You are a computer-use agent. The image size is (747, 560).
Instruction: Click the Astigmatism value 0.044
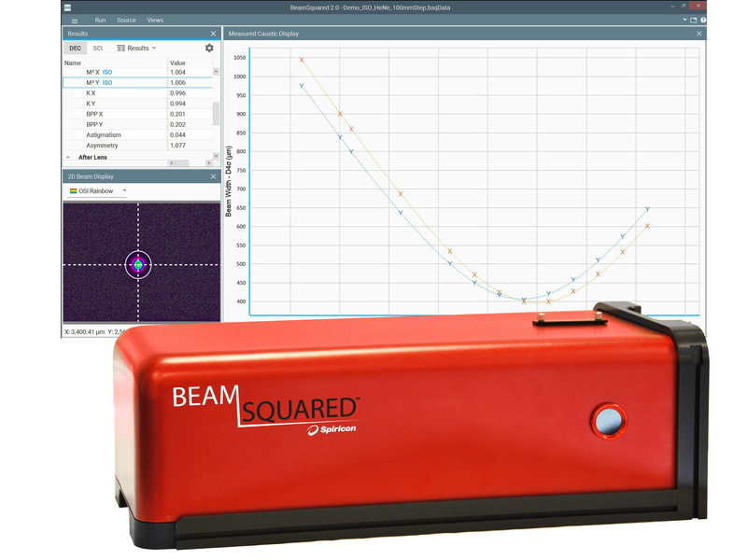pos(177,135)
